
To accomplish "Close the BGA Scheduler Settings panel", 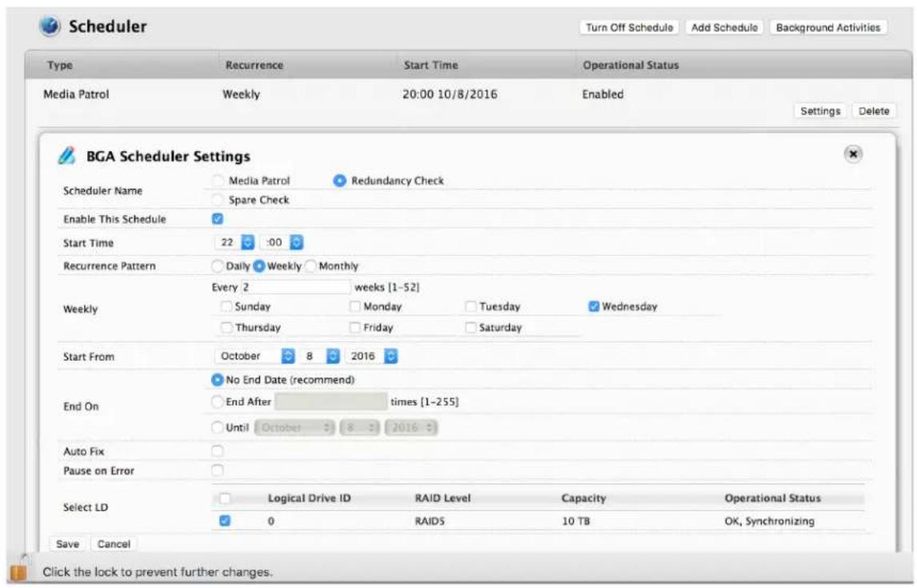I will [x=853, y=154].
